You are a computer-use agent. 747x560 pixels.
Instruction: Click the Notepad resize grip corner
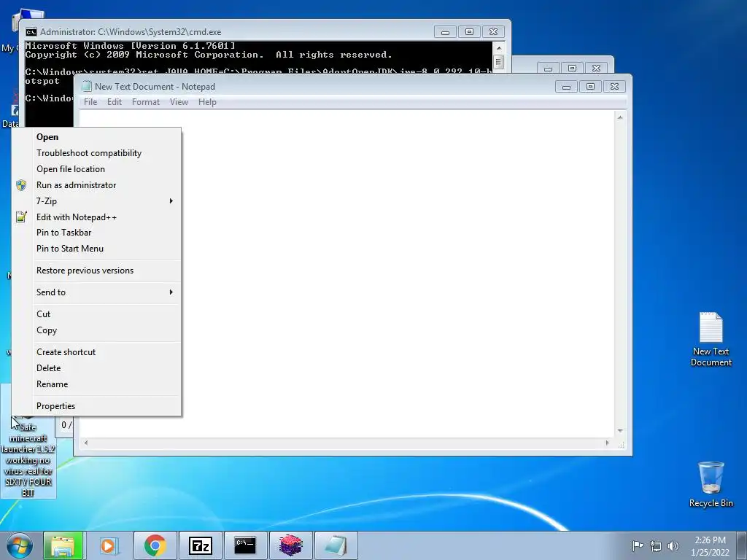click(x=621, y=444)
